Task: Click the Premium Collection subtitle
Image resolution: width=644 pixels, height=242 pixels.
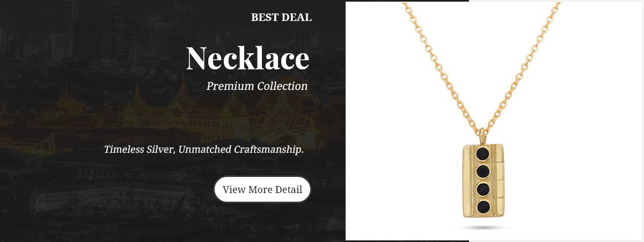Action: [257, 86]
